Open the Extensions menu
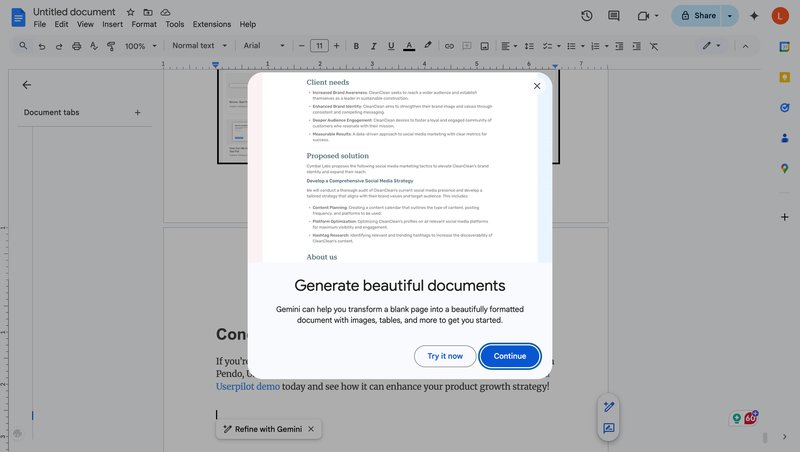800x452 pixels. click(211, 24)
